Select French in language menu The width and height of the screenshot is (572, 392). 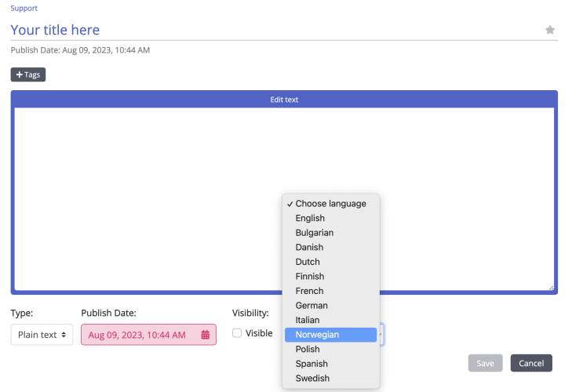click(309, 291)
